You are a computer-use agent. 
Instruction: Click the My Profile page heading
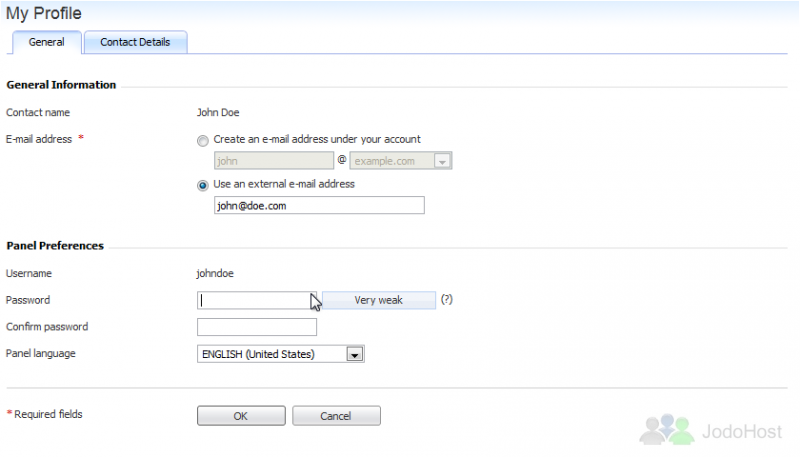[x=43, y=13]
